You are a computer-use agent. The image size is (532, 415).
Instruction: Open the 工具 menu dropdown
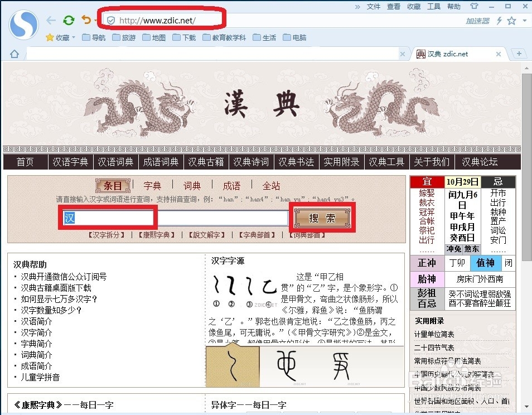click(434, 6)
